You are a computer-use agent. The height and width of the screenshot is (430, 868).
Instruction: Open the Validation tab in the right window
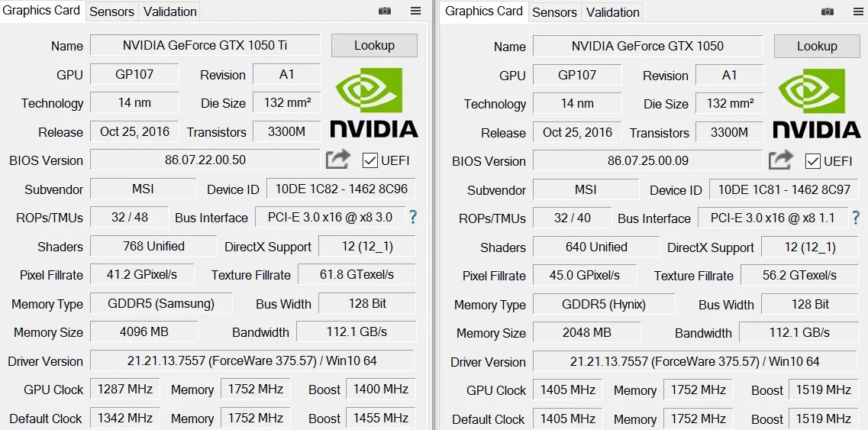[612, 12]
